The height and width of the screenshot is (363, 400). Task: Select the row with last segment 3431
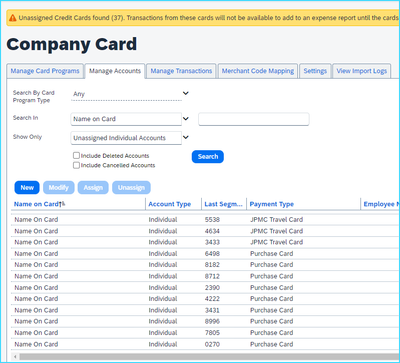205,310
